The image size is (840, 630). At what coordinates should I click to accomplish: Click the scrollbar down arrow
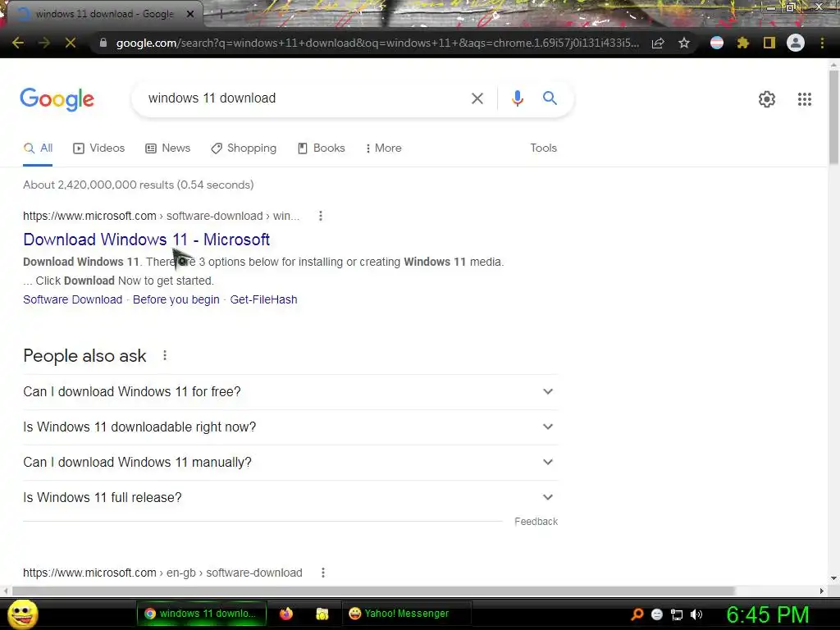pos(833,578)
